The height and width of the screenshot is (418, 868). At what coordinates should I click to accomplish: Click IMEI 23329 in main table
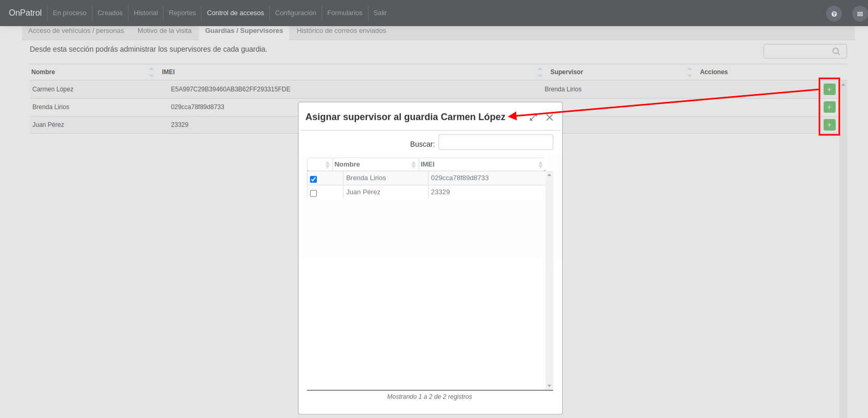[180, 125]
